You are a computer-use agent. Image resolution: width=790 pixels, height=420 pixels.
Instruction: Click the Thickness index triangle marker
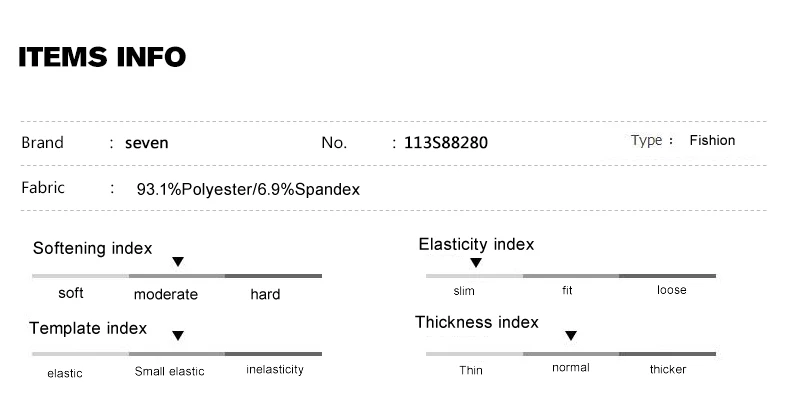[570, 335]
